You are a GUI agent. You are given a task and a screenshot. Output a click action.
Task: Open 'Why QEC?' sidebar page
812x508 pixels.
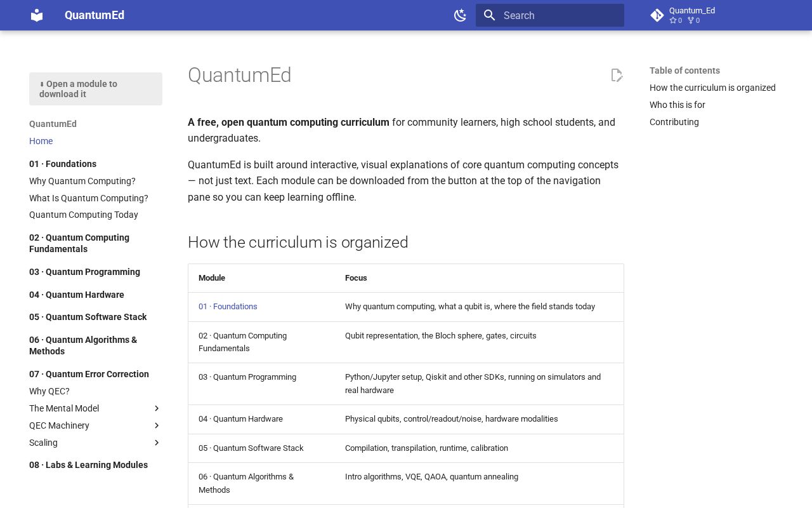pyautogui.click(x=49, y=391)
